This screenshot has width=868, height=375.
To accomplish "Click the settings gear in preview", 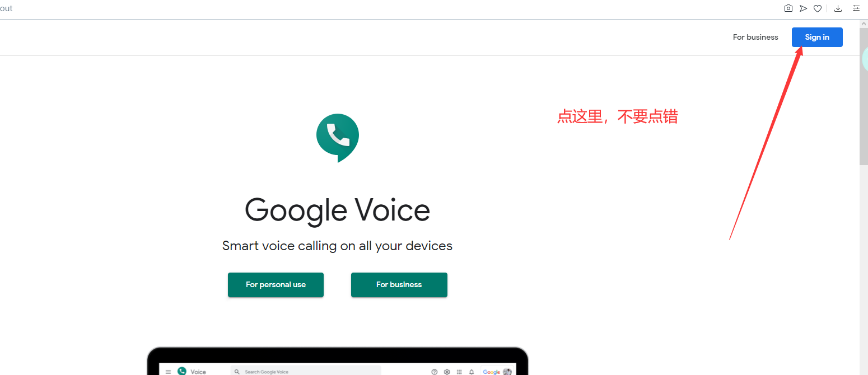I will pyautogui.click(x=447, y=372).
